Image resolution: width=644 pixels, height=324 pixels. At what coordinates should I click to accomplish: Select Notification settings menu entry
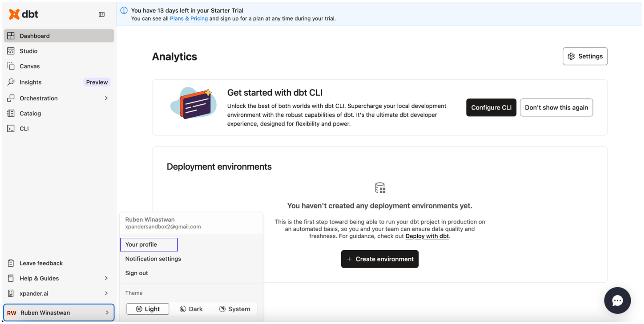tap(153, 259)
